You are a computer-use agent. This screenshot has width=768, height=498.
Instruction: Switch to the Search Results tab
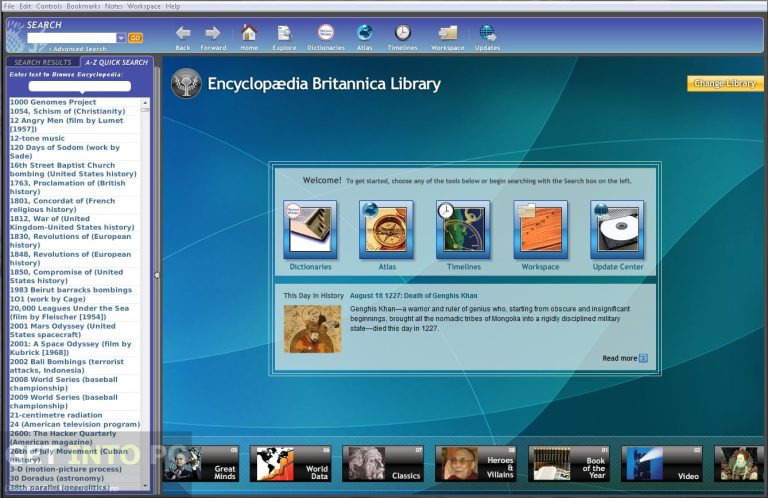[x=43, y=62]
